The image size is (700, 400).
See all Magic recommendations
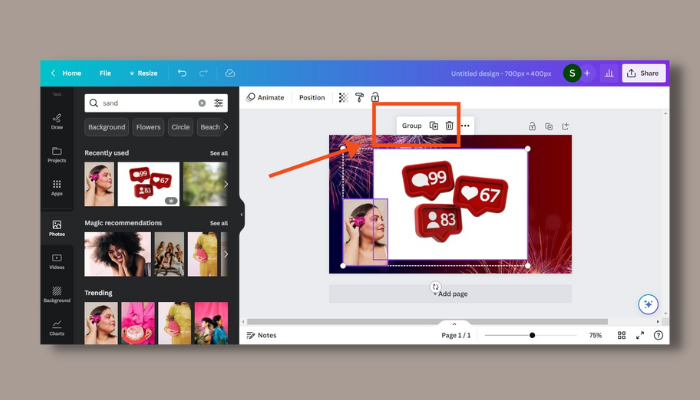tap(219, 223)
